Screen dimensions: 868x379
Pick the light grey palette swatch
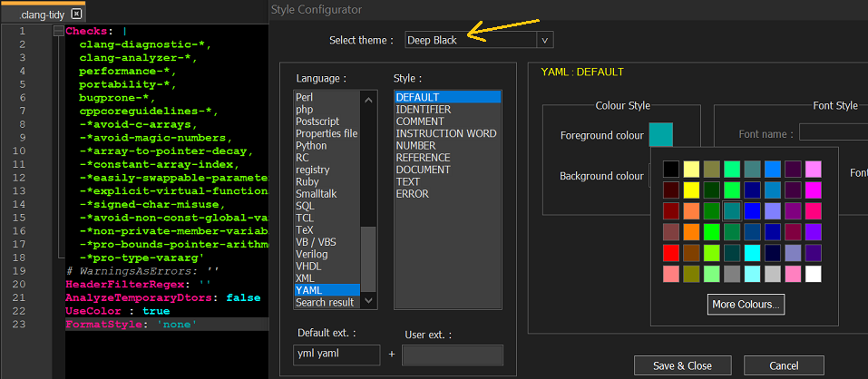773,274
